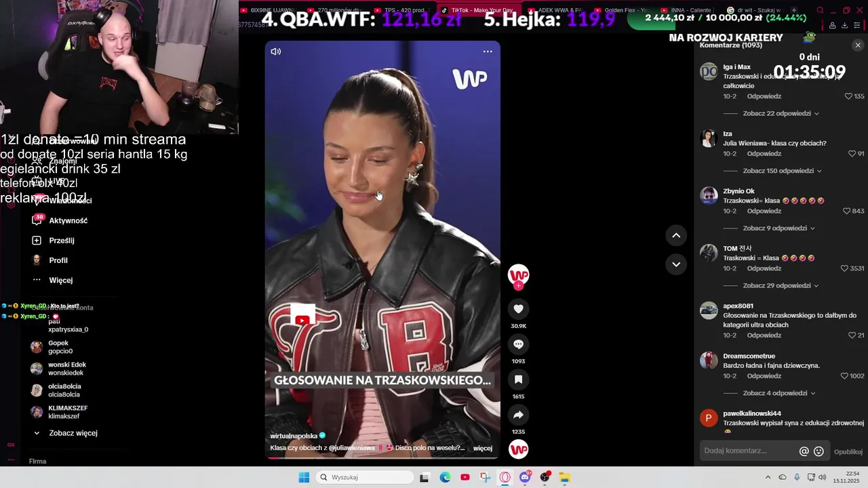This screenshot has width=868, height=488.
Task: Expand video description with więcej
Action: [483, 448]
